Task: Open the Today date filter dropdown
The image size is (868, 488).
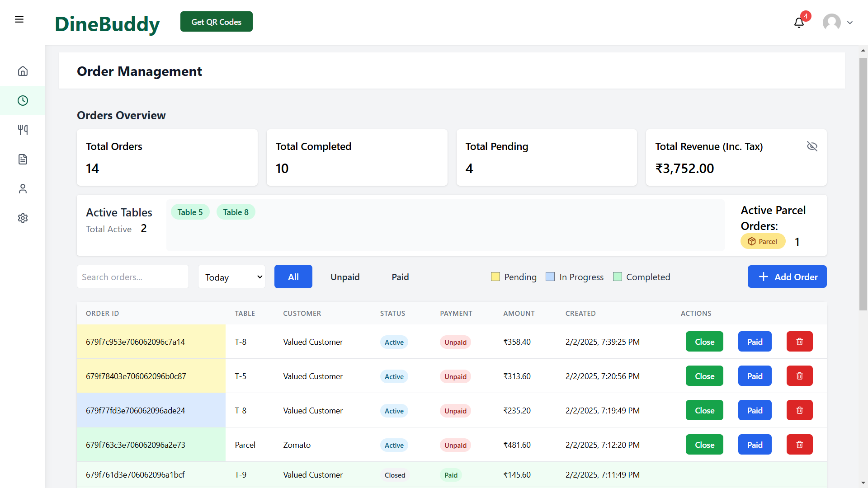Action: pos(231,277)
